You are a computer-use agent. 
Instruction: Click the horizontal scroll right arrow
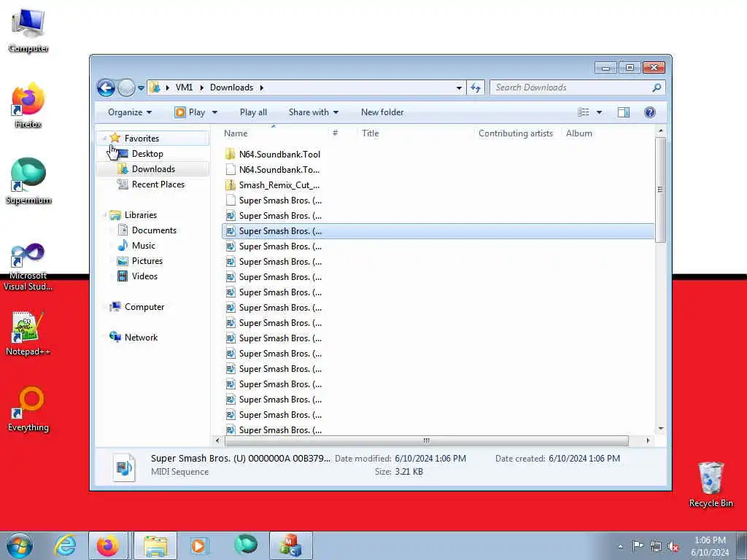tap(648, 440)
